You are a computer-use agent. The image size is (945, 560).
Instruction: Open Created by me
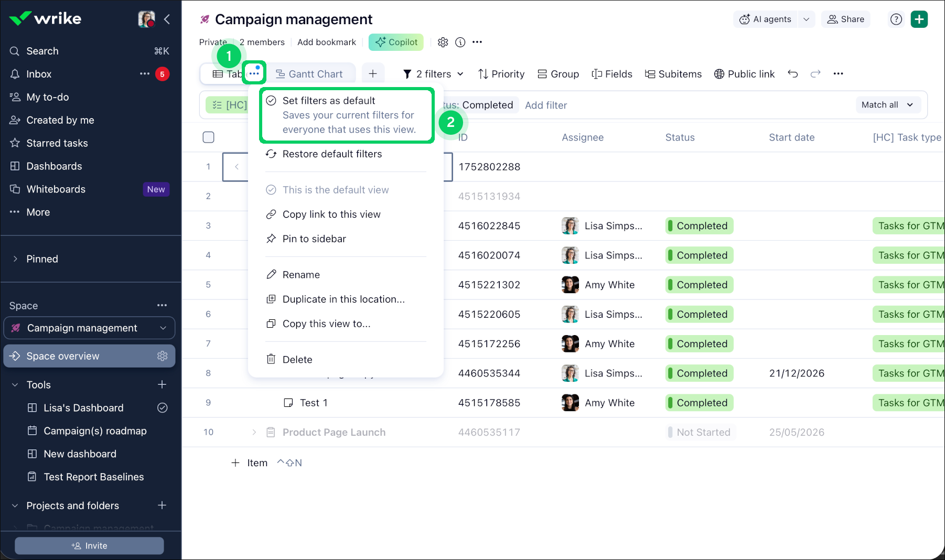tap(60, 120)
